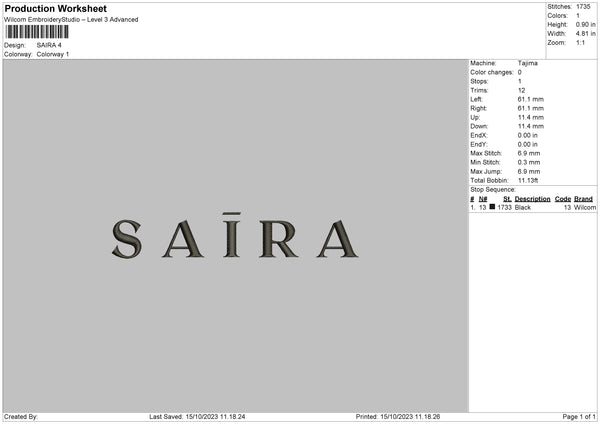
Task: Click the black thread color swatch
Action: click(x=492, y=207)
